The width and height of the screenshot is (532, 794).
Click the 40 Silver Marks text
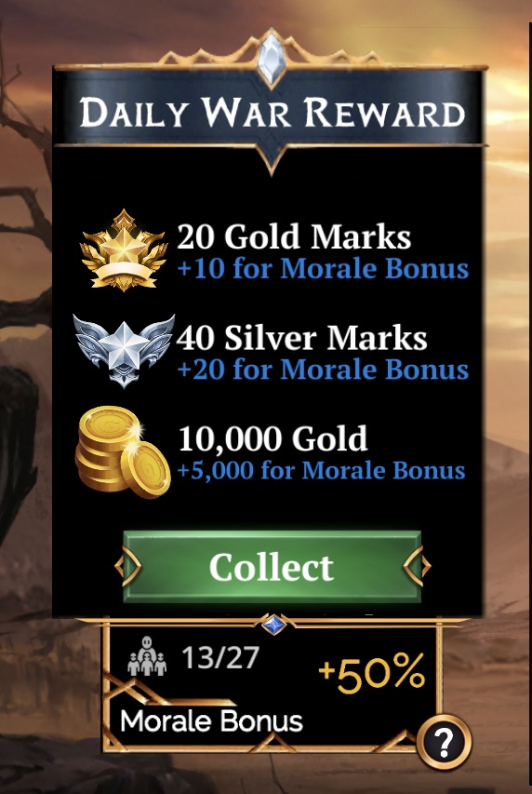[301, 337]
